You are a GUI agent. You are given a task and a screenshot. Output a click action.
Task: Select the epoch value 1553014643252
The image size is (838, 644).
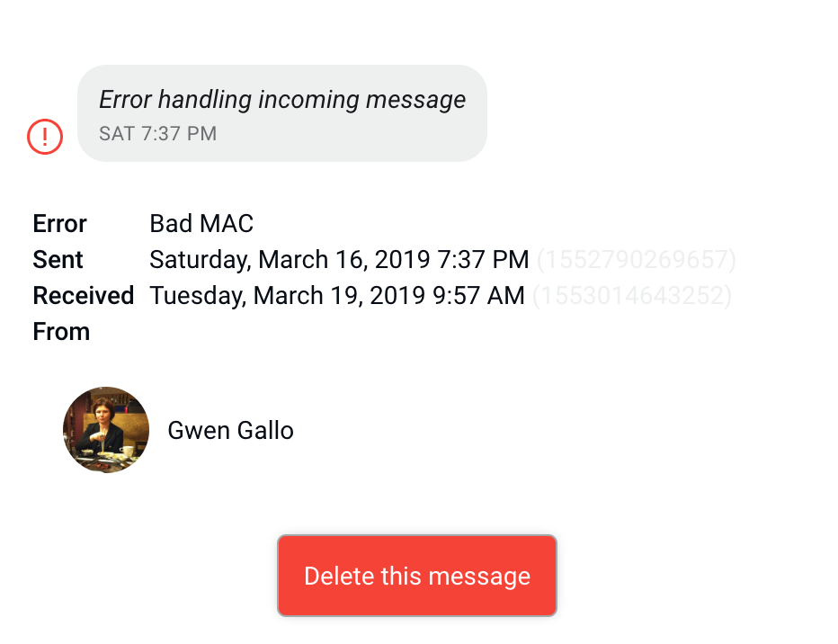click(632, 295)
